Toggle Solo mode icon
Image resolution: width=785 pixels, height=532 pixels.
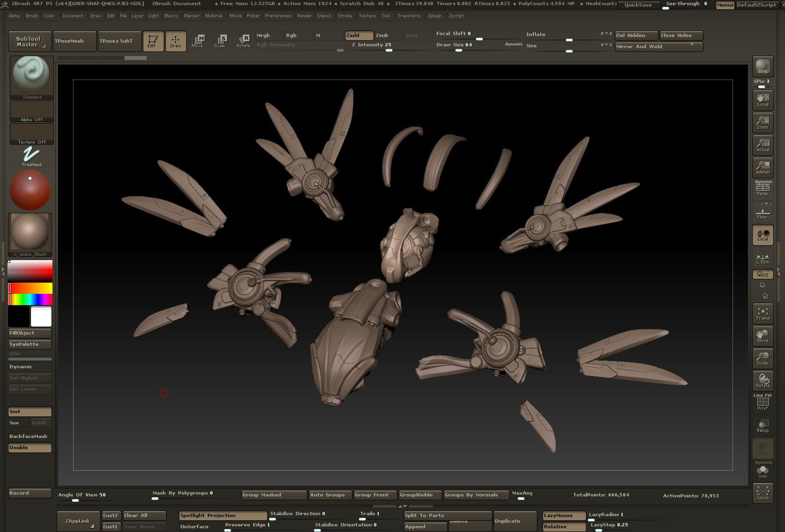click(763, 471)
